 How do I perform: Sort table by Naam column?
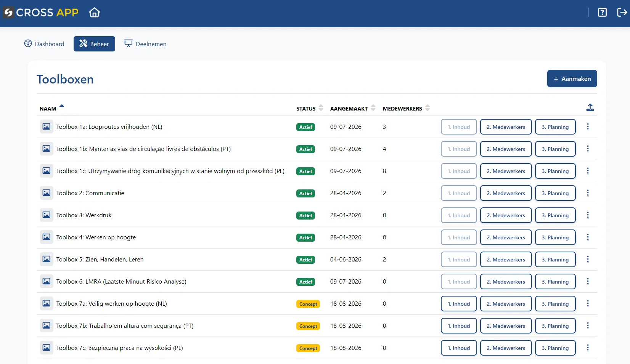click(52, 108)
